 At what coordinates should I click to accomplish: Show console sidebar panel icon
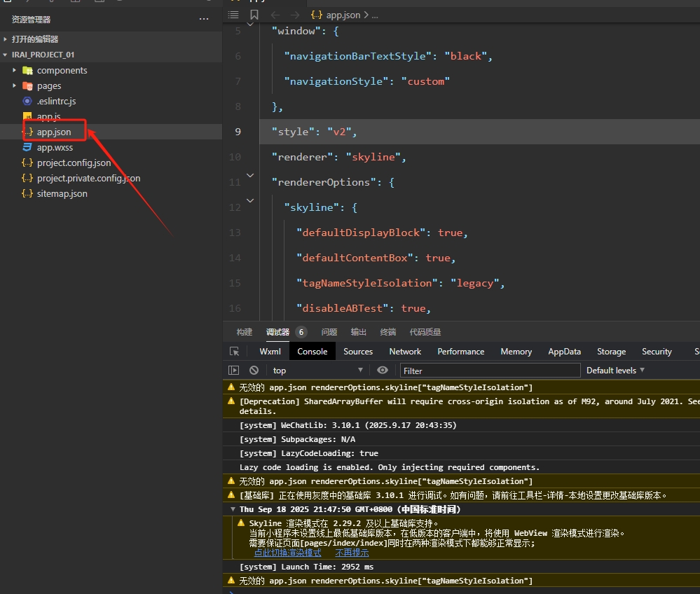click(234, 370)
